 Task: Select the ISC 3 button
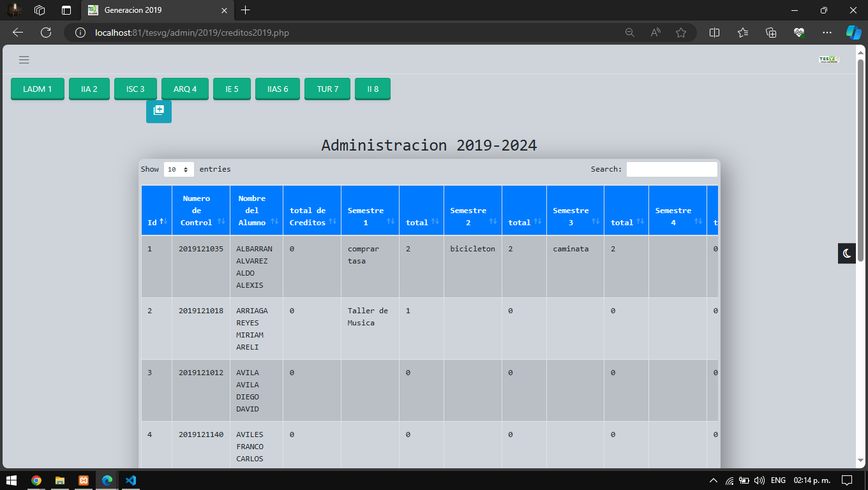[x=135, y=89]
